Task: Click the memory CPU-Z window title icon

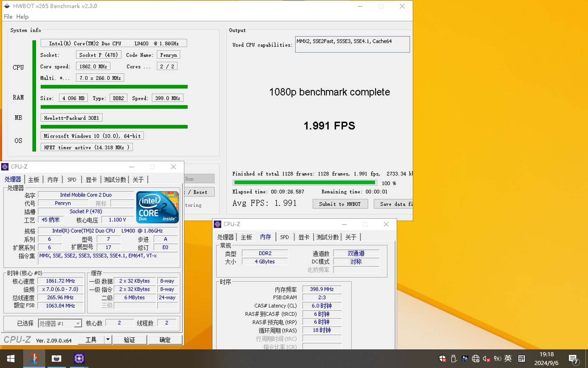Action: (217, 224)
